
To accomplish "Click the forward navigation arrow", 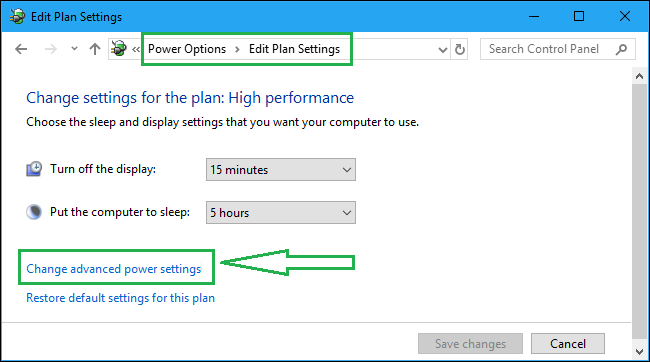I will 51,49.
